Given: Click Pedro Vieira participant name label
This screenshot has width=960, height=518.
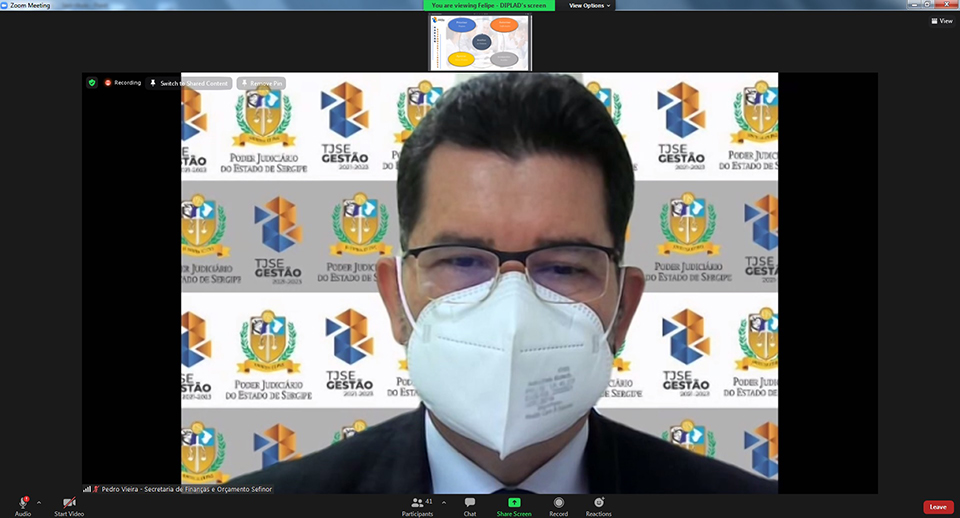Looking at the screenshot, I should (185, 489).
